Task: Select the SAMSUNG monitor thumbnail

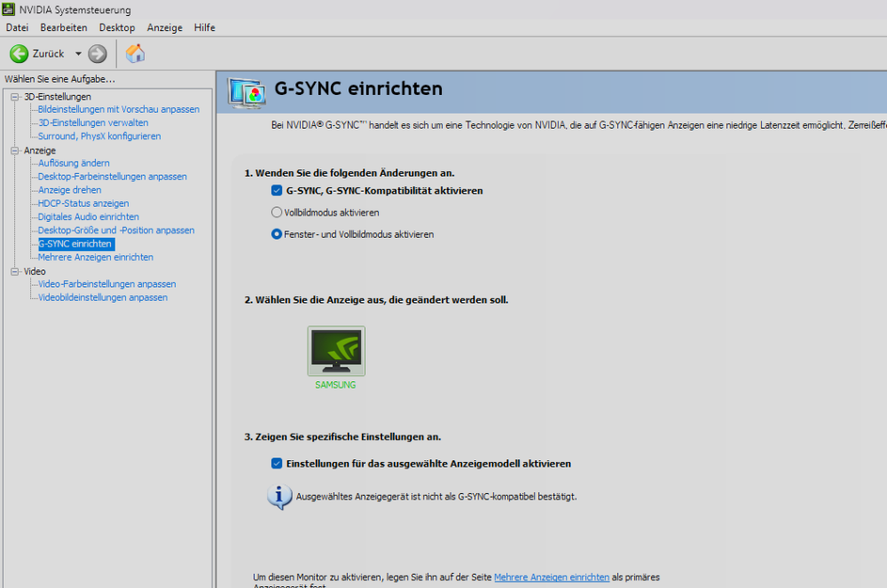Action: [336, 351]
